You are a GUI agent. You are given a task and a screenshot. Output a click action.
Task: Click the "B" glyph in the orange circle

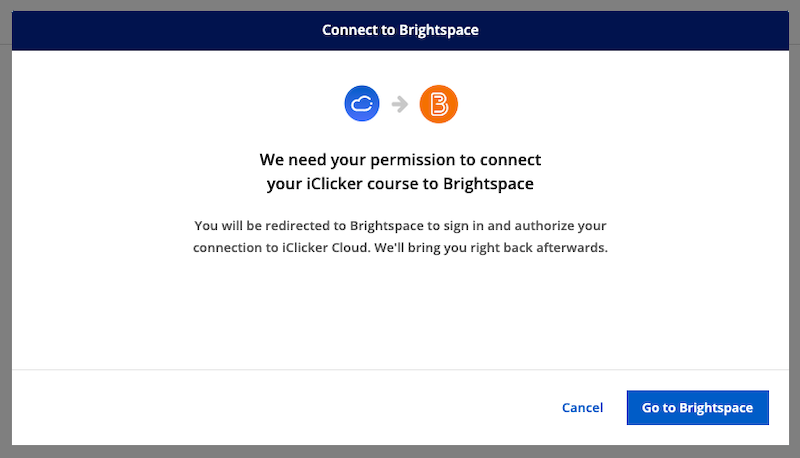[x=438, y=104]
